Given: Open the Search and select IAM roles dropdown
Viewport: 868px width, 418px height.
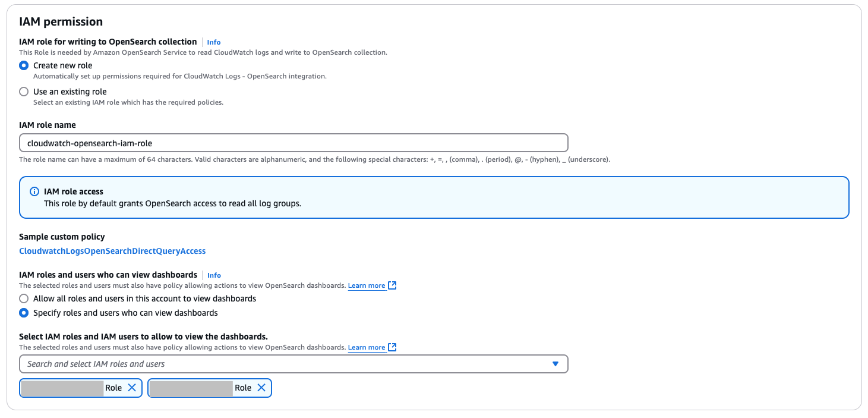Looking at the screenshot, I should pos(293,364).
